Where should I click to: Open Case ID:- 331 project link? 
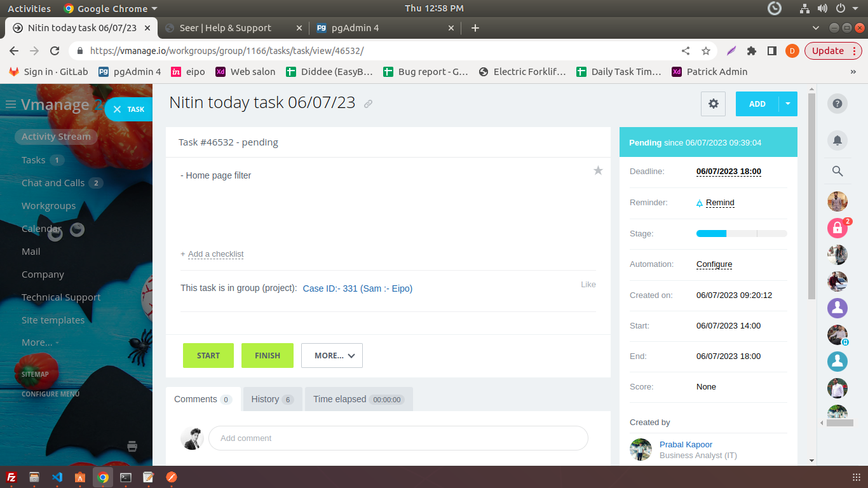click(x=357, y=288)
